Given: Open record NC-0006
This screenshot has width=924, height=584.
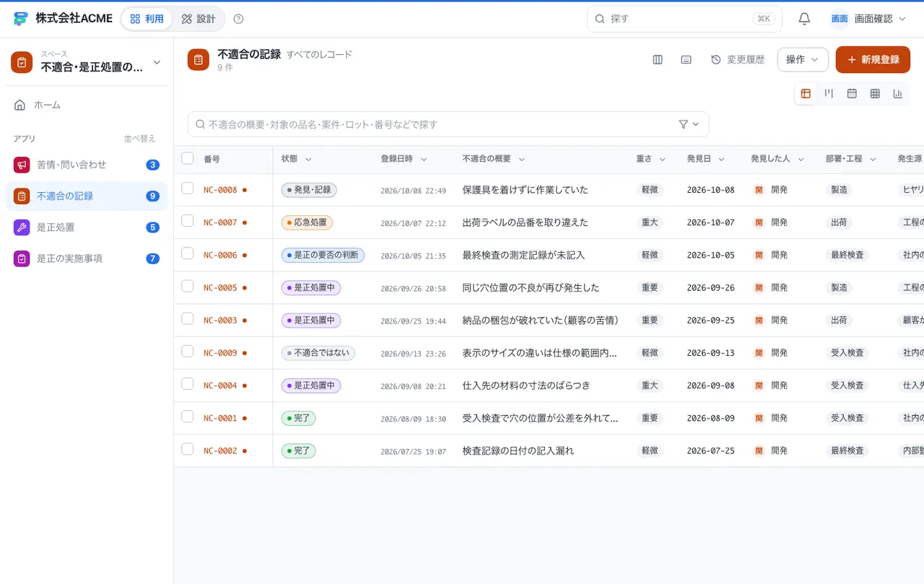Looking at the screenshot, I should pyautogui.click(x=220, y=255).
